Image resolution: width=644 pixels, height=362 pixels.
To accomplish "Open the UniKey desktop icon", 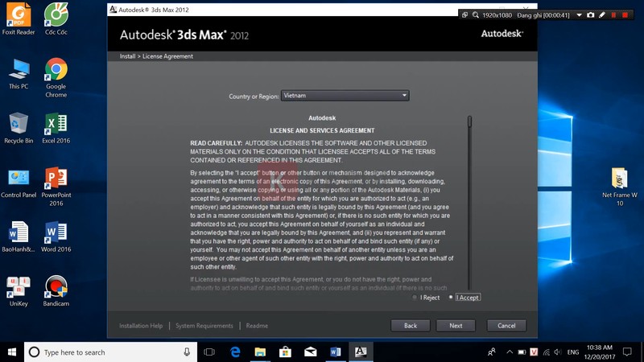I will tap(18, 290).
